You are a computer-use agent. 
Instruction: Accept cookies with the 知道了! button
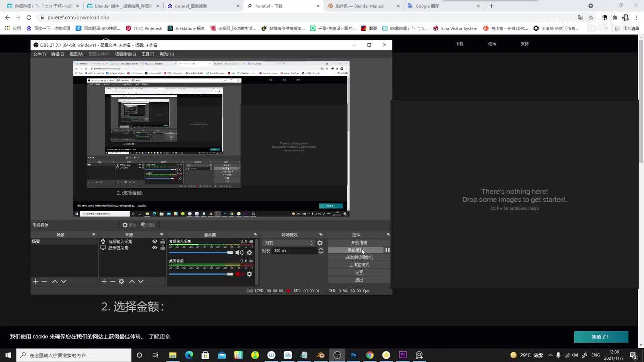click(x=601, y=337)
